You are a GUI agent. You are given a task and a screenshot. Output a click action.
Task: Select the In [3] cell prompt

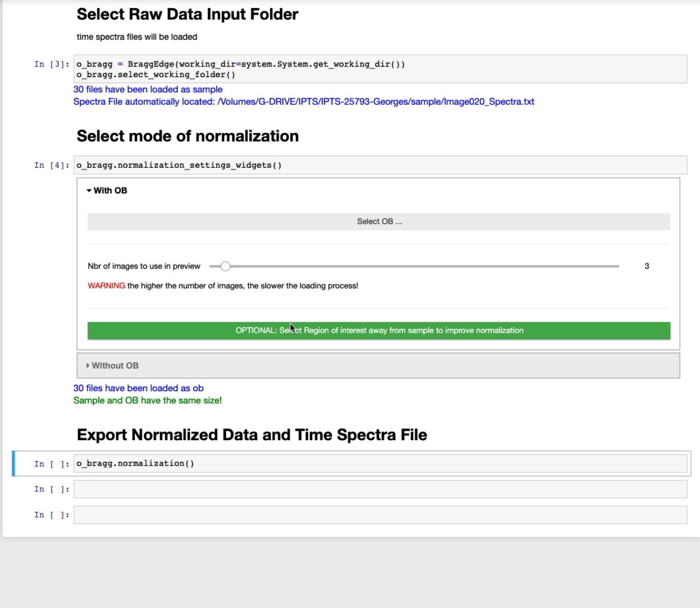[51, 64]
